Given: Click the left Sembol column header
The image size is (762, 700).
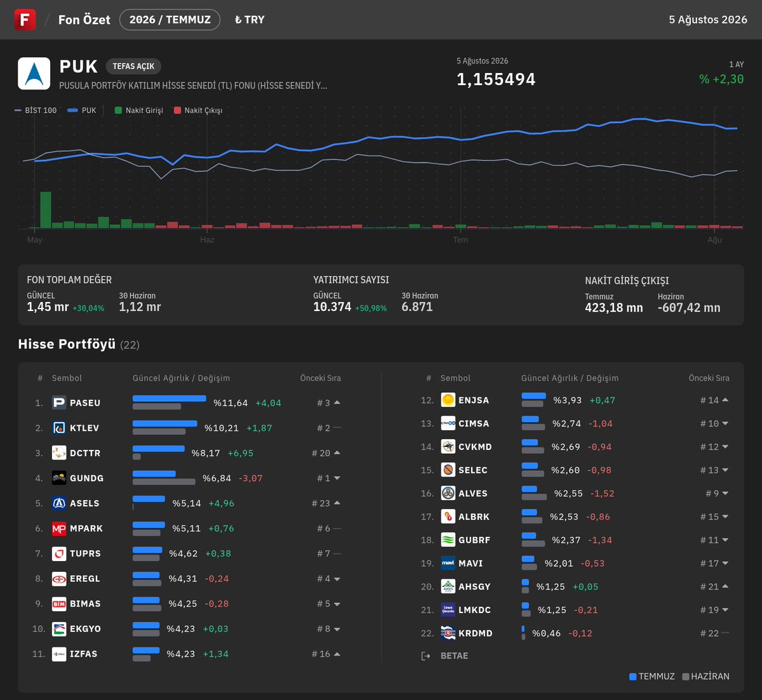Looking at the screenshot, I should pos(67,378).
